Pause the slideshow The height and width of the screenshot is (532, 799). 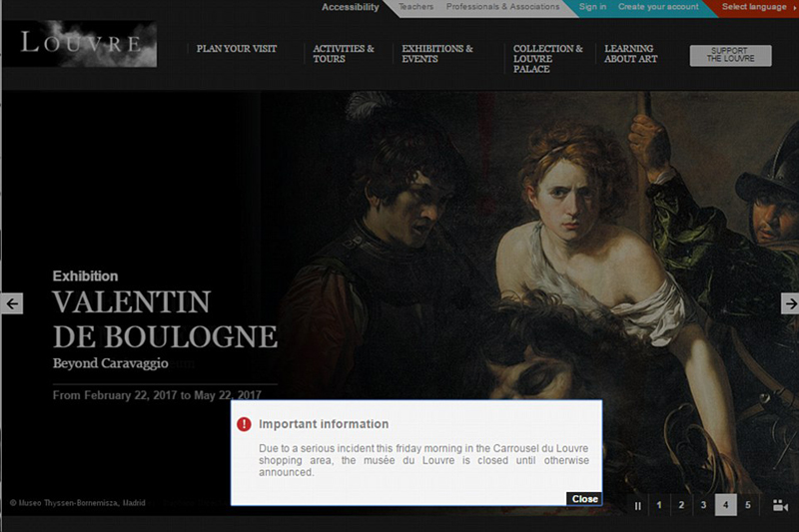pyautogui.click(x=637, y=505)
